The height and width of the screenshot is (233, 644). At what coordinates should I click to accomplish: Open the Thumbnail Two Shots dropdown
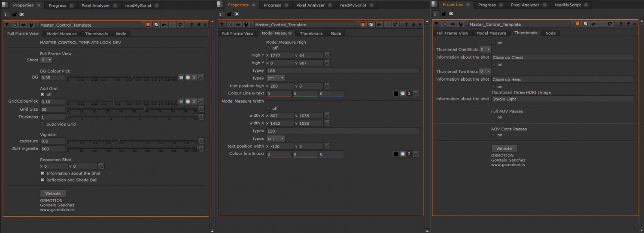pyautogui.click(x=485, y=71)
